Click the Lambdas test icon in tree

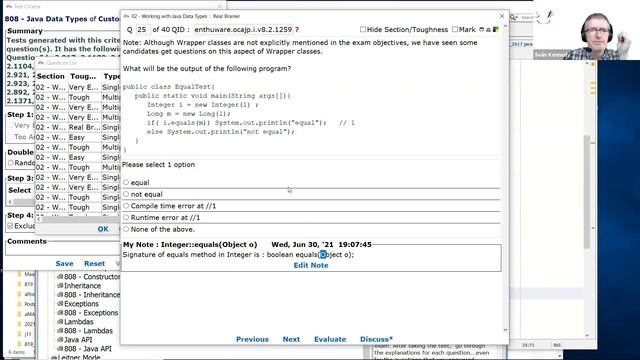pyautogui.click(x=60, y=322)
